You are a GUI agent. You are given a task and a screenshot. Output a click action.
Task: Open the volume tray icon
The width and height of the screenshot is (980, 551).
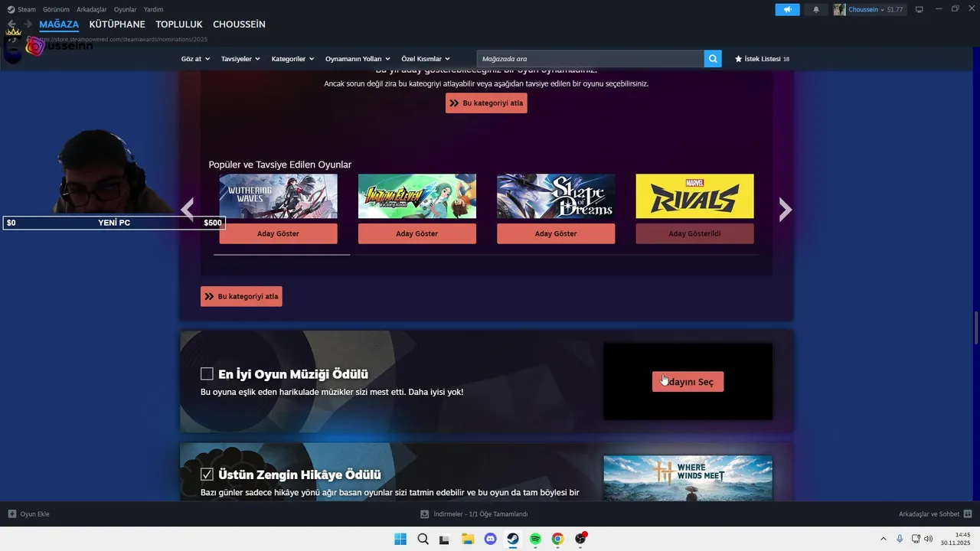point(929,539)
